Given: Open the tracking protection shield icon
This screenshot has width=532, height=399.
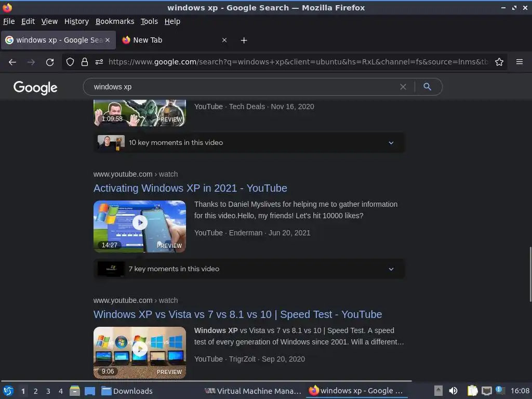Looking at the screenshot, I should point(70,62).
